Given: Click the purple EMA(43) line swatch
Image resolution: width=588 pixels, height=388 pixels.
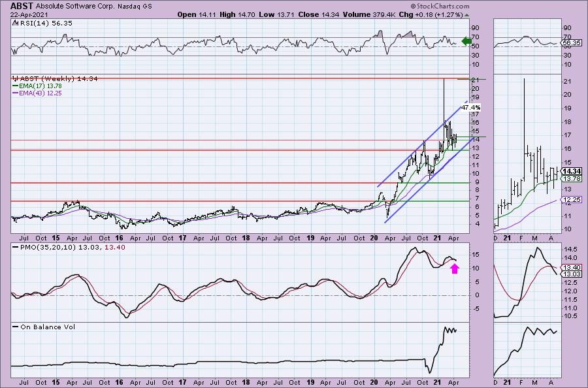Looking at the screenshot, I should point(16,93).
